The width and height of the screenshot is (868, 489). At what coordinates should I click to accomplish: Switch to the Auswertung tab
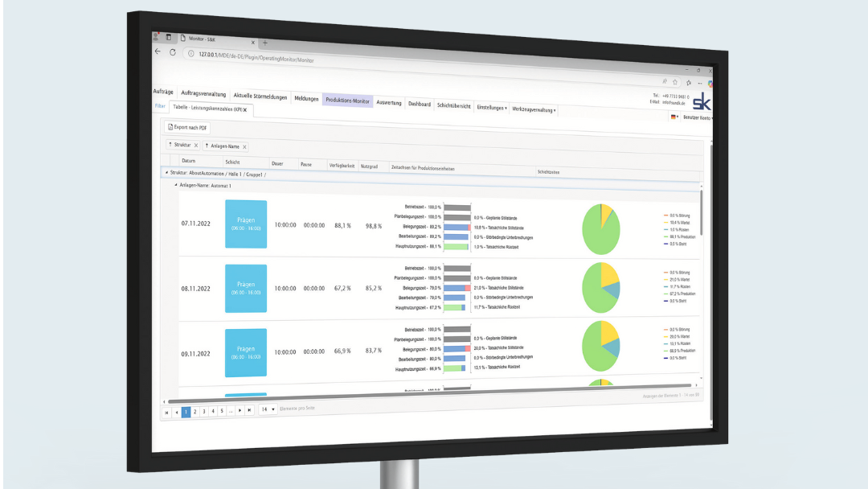coord(389,103)
